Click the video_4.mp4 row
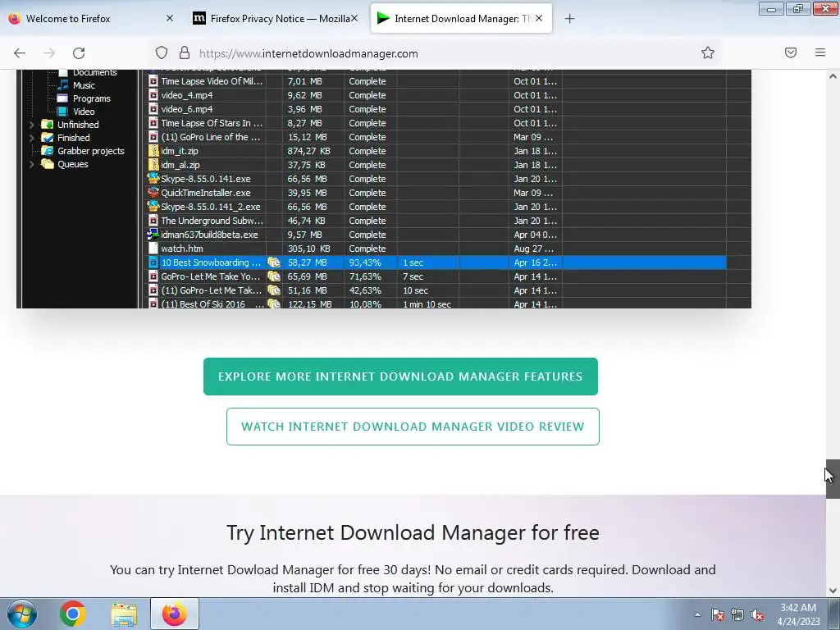The image size is (840, 630). pyautogui.click(x=436, y=95)
